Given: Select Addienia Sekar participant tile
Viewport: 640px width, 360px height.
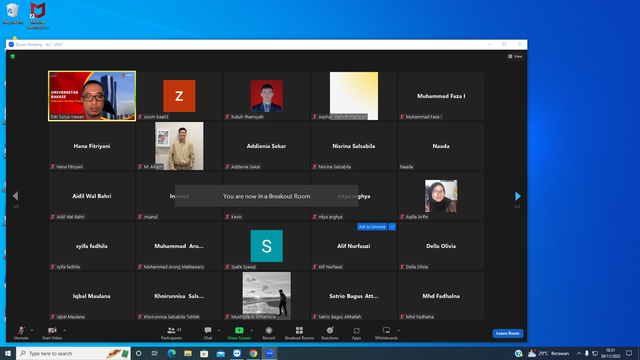Looking at the screenshot, I should click(267, 146).
